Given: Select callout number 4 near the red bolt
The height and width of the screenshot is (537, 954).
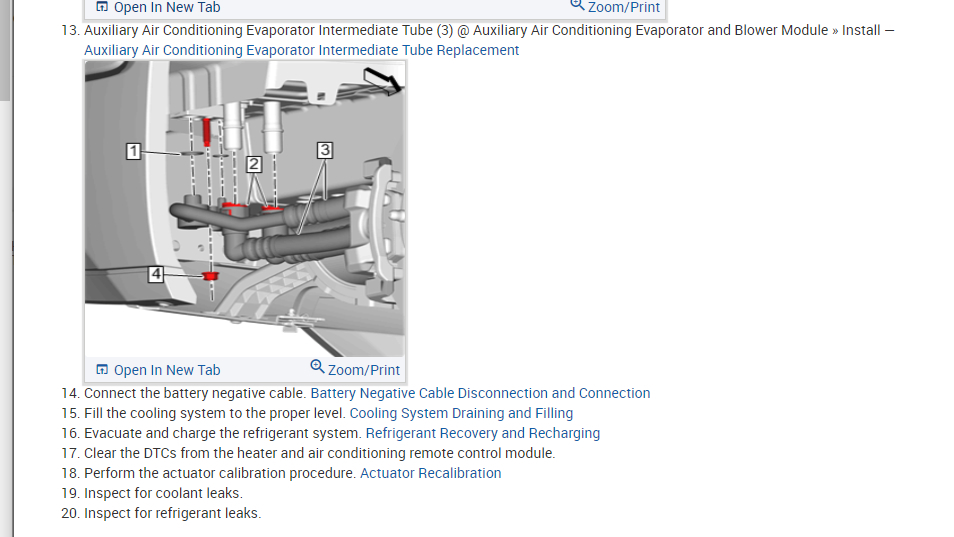Looking at the screenshot, I should tap(156, 274).
